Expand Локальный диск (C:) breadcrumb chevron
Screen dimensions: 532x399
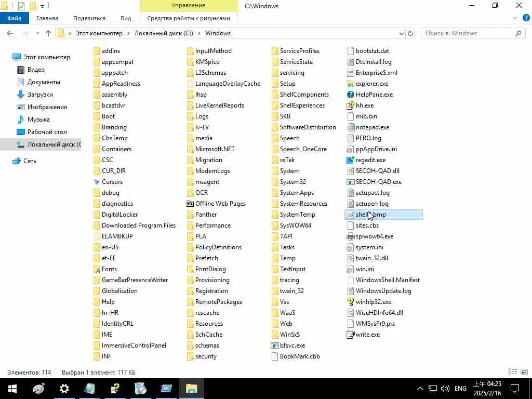pos(199,33)
